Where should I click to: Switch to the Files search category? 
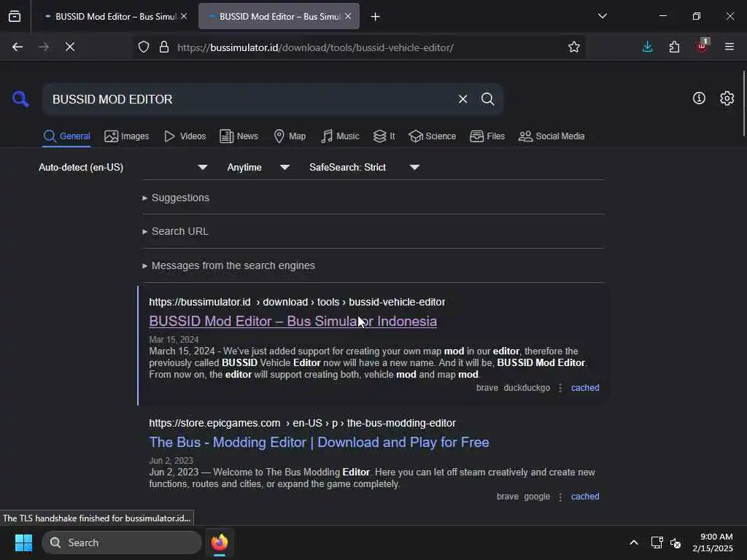pyautogui.click(x=487, y=136)
